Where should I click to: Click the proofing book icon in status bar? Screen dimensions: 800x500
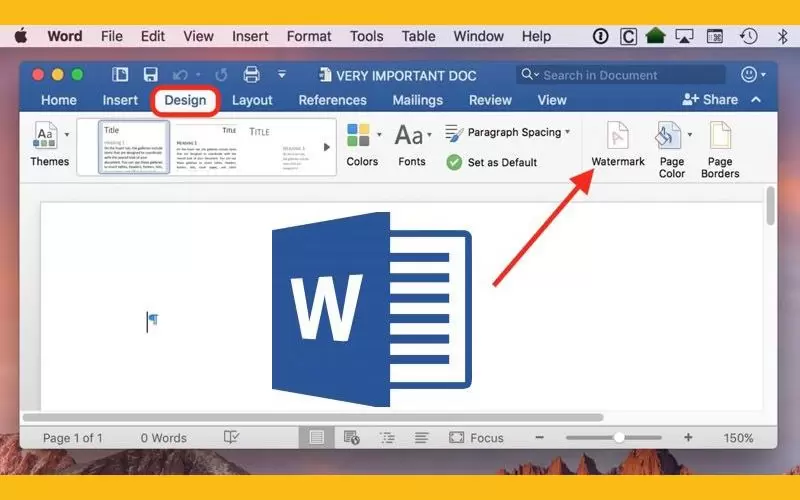point(231,437)
